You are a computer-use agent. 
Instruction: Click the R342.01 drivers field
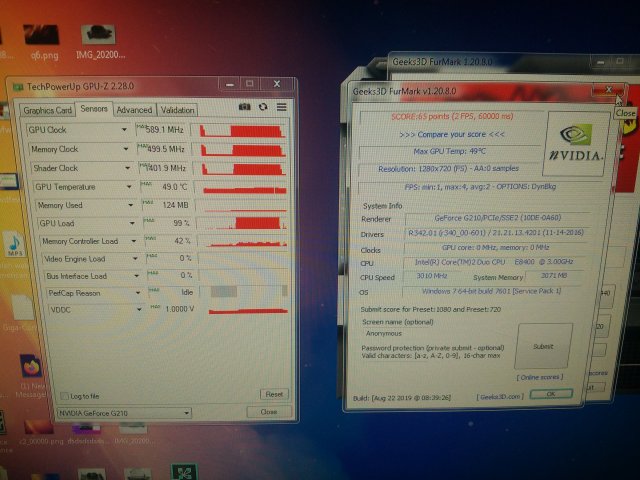point(496,233)
